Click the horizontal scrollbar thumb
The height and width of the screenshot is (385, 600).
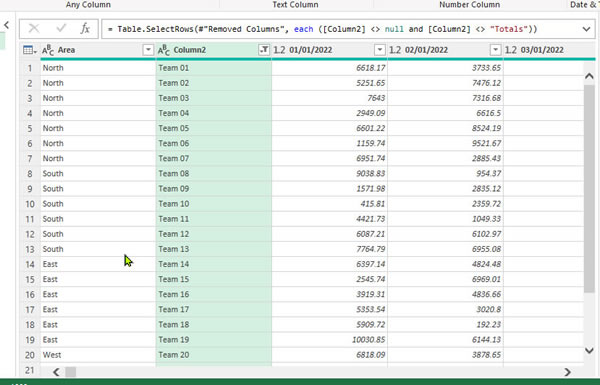pos(71,372)
